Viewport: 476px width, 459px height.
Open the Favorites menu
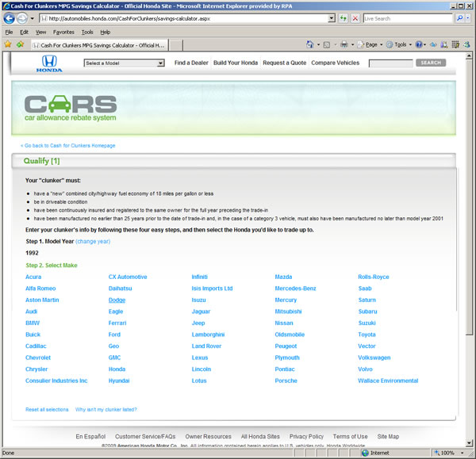63,32
